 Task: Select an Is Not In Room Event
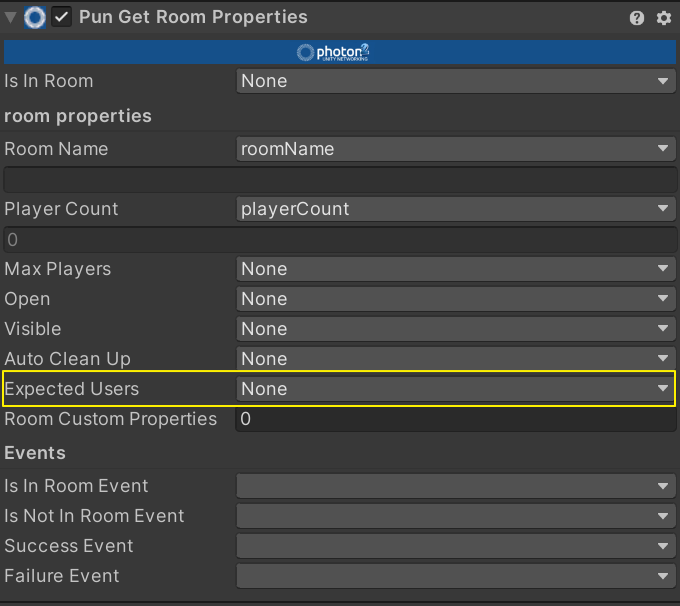(x=455, y=516)
